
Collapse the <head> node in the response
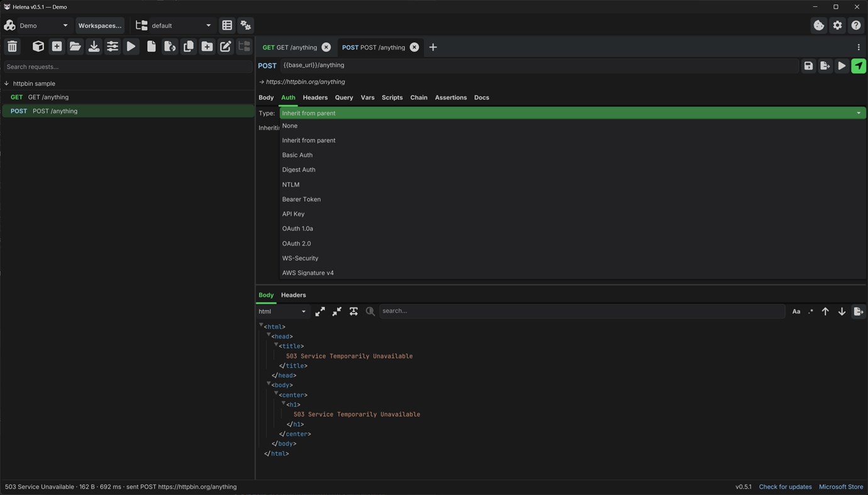pyautogui.click(x=269, y=335)
